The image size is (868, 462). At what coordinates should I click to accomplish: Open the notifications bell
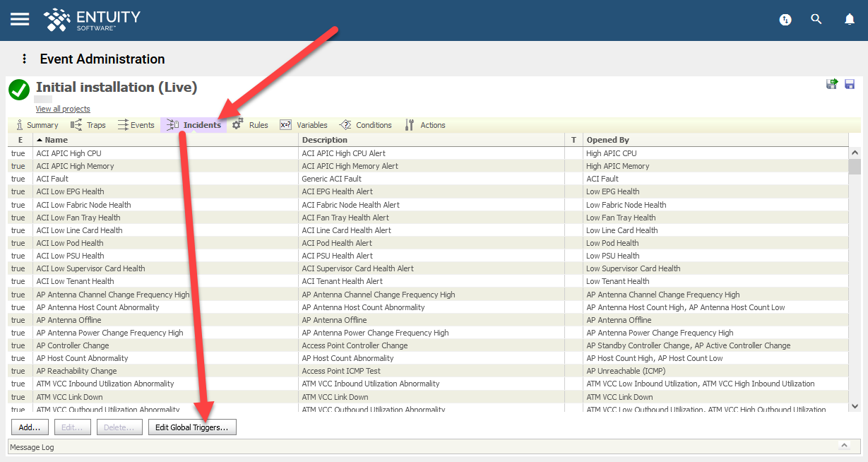pyautogui.click(x=850, y=19)
